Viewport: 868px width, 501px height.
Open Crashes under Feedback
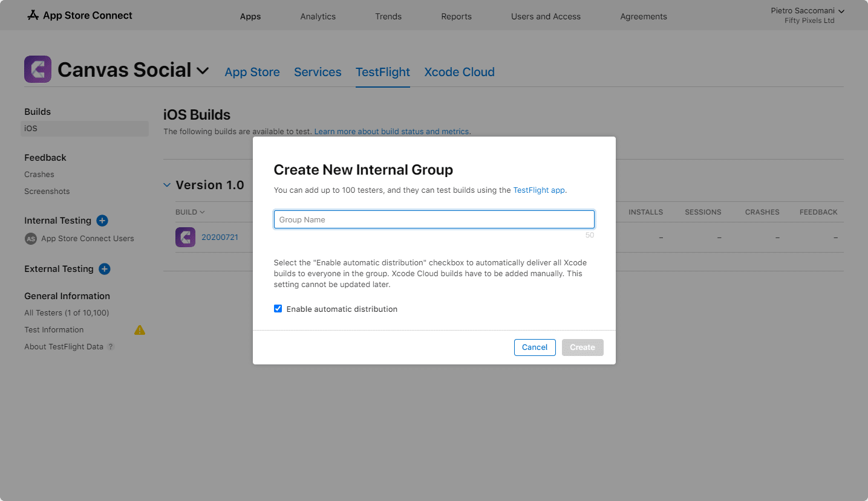[39, 175]
